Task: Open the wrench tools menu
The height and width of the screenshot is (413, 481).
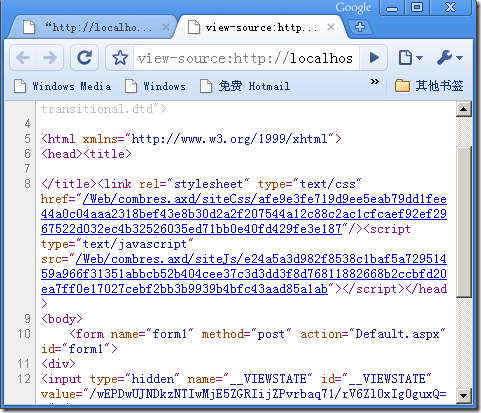Action: [x=449, y=58]
